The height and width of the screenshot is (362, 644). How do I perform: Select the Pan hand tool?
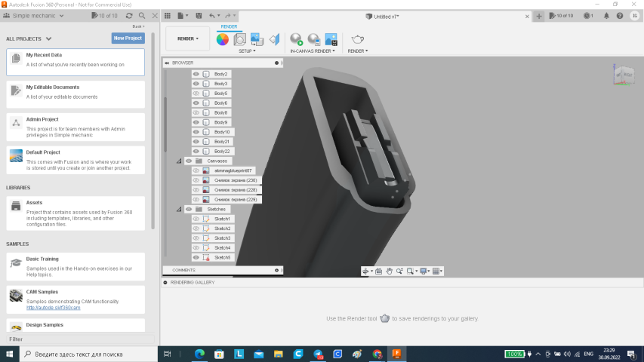(x=389, y=271)
